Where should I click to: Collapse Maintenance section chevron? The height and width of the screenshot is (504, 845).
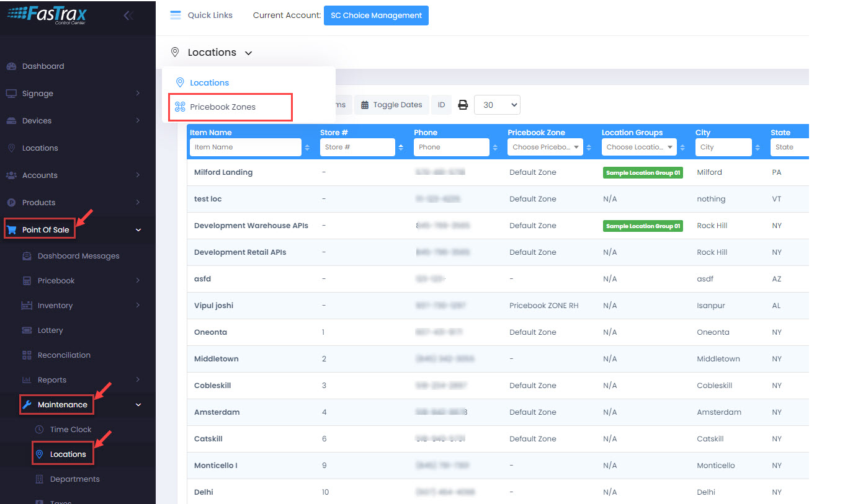coord(138,405)
